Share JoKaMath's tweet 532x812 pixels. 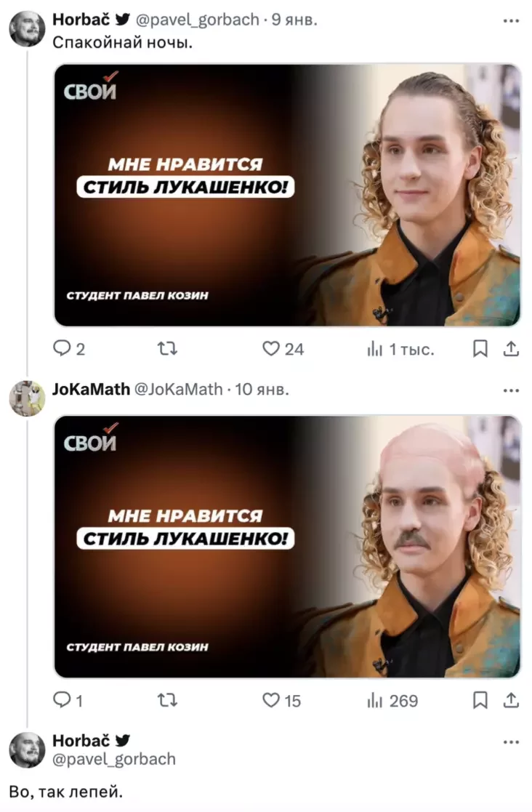(x=511, y=700)
